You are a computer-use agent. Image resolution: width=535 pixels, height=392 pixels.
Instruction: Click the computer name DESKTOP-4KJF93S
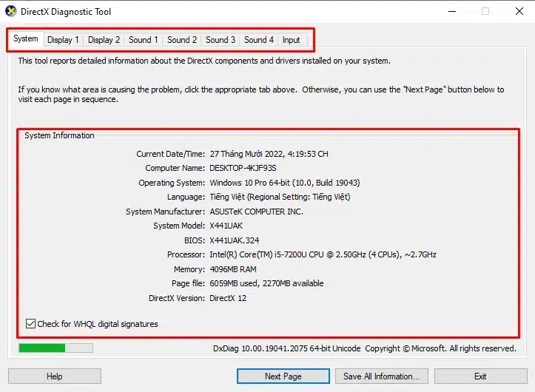click(x=243, y=168)
